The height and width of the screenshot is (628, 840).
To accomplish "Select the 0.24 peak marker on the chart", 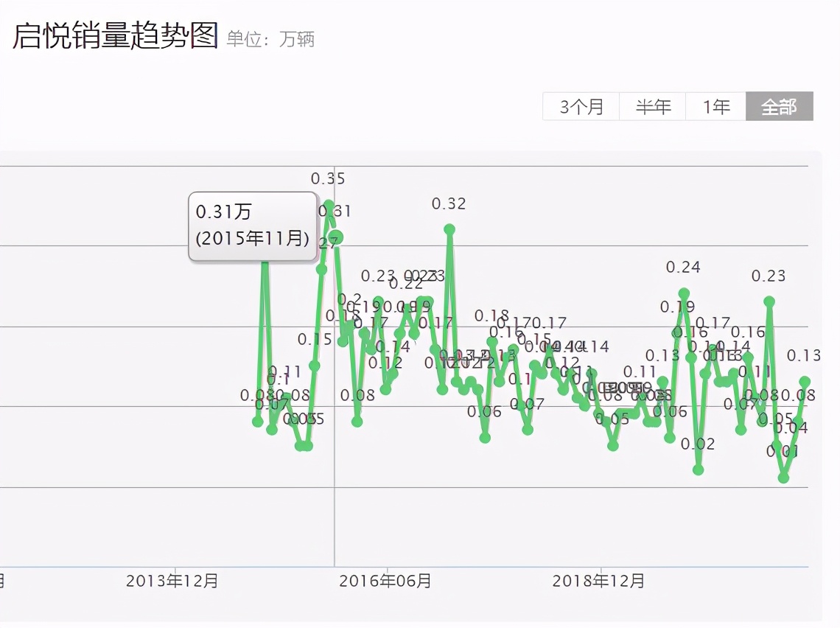I will point(684,293).
